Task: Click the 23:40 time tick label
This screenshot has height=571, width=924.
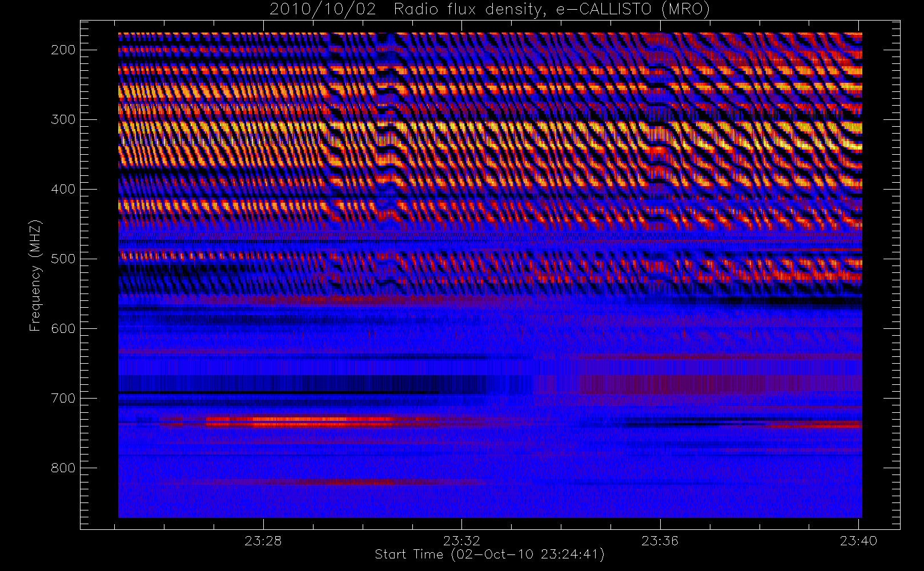Action: 858,541
